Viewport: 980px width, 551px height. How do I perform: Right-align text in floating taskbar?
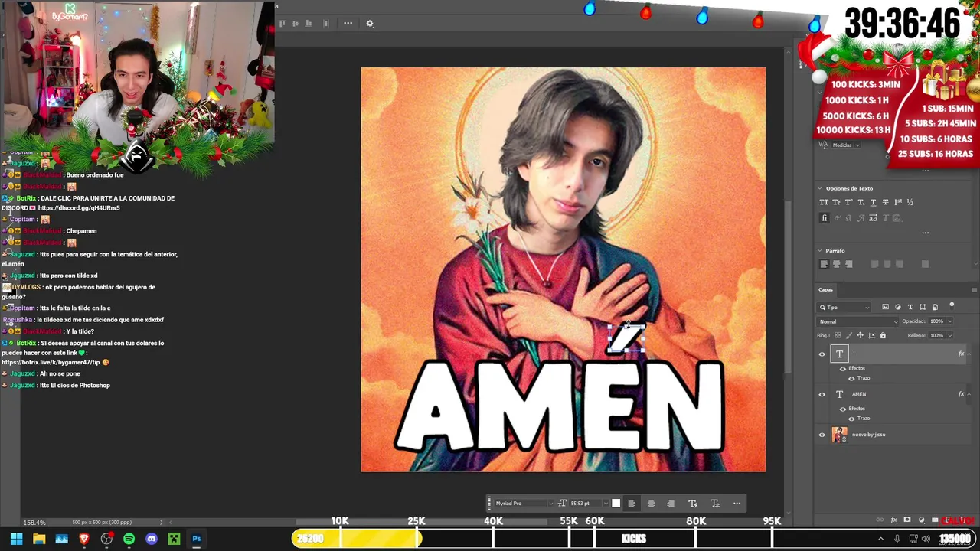pyautogui.click(x=671, y=503)
